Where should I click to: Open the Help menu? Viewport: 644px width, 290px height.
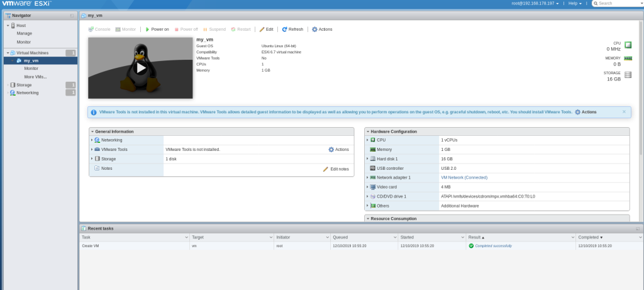click(x=575, y=3)
